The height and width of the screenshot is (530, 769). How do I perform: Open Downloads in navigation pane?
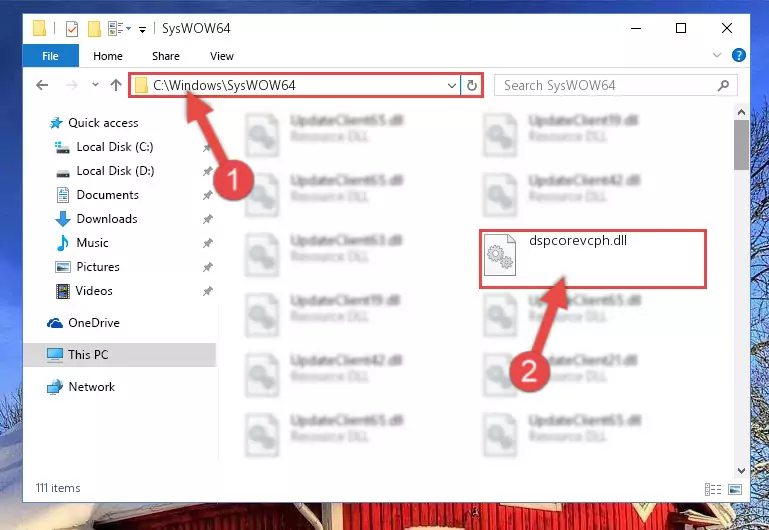click(107, 219)
